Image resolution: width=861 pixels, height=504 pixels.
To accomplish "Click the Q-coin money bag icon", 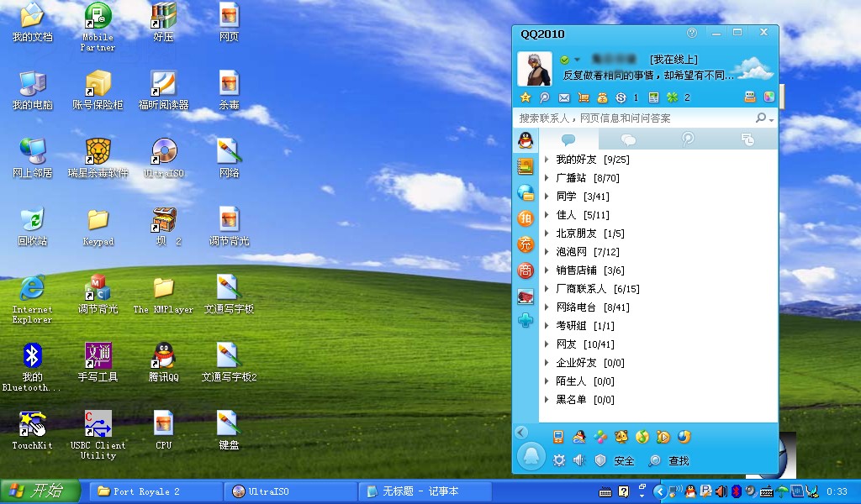I will (604, 97).
